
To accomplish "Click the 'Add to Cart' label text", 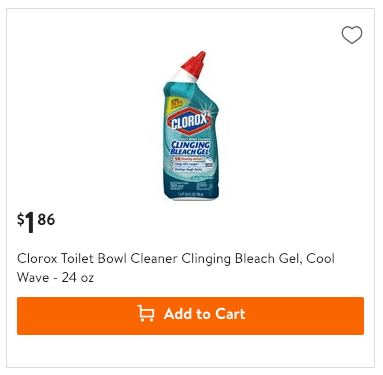I will click(x=204, y=314).
